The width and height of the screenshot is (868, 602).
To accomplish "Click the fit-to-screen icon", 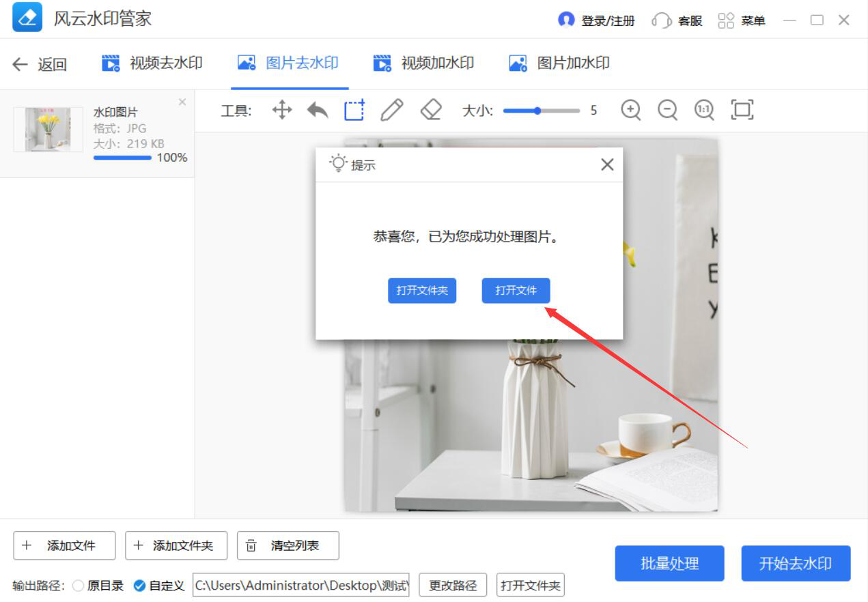I will click(742, 110).
